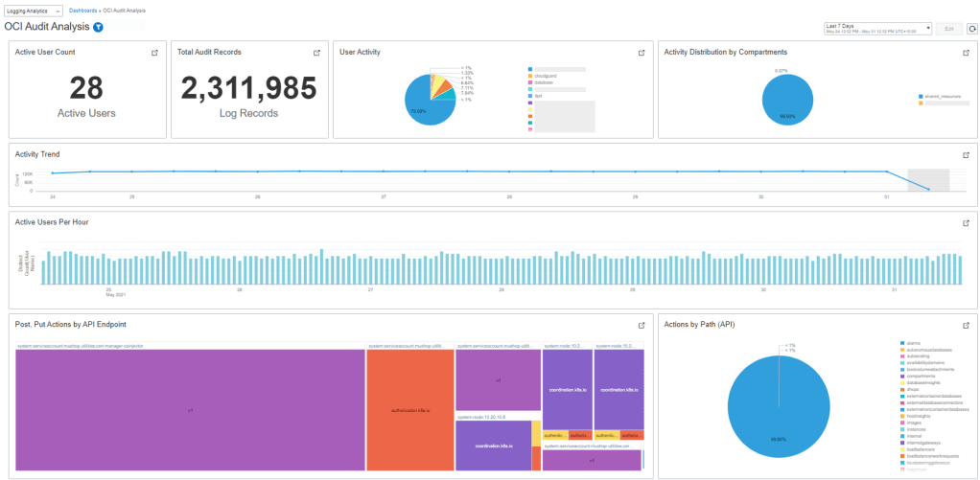Screen dimensions: 980x480
Task: Click pop-out icon on Post, Put Actions widget
Action: (642, 325)
